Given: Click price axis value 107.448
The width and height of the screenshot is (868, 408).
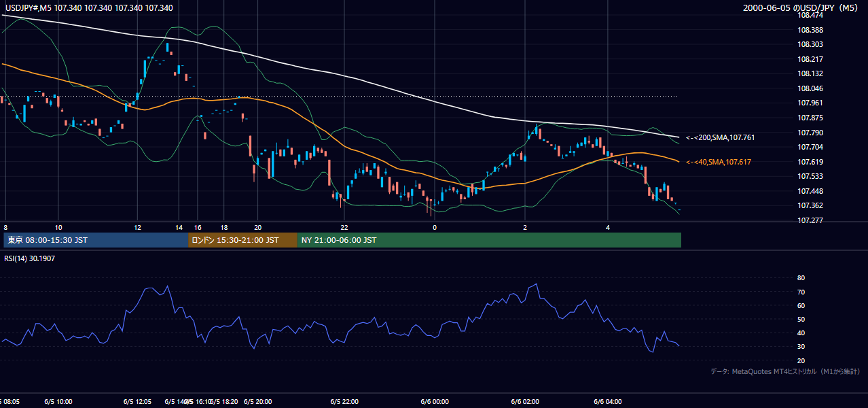Looking at the screenshot, I should pyautogui.click(x=810, y=191).
